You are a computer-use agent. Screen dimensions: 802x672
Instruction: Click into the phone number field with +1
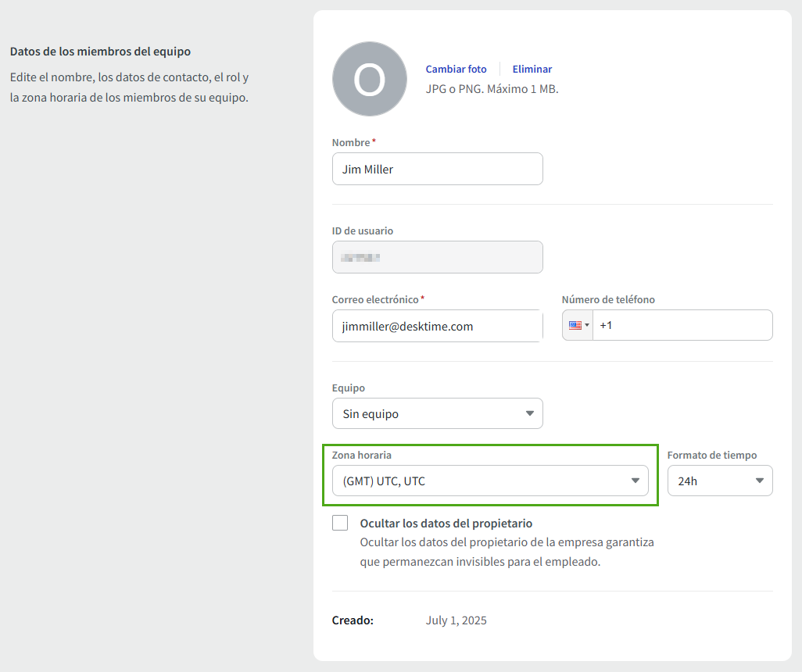[682, 325]
